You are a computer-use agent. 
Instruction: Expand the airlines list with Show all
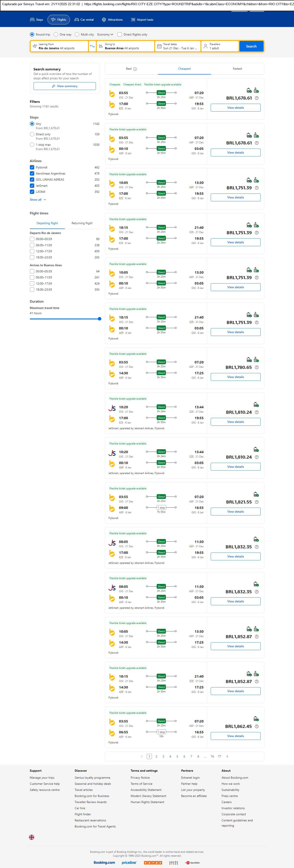click(38, 200)
